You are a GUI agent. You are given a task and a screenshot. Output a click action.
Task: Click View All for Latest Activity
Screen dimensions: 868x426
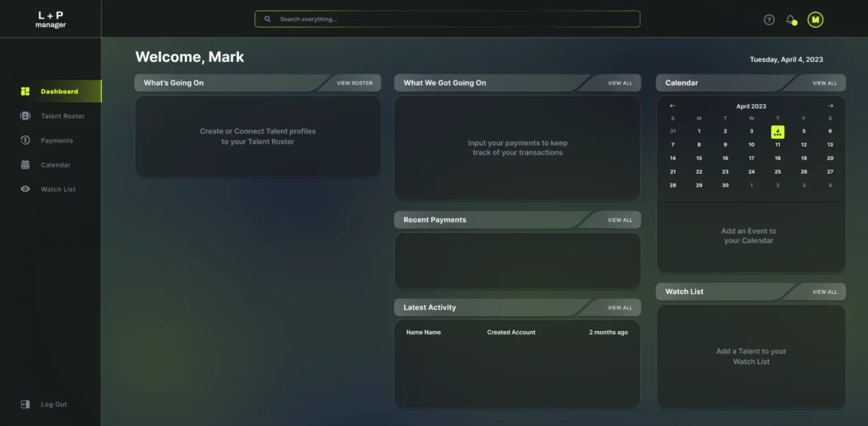(x=620, y=307)
